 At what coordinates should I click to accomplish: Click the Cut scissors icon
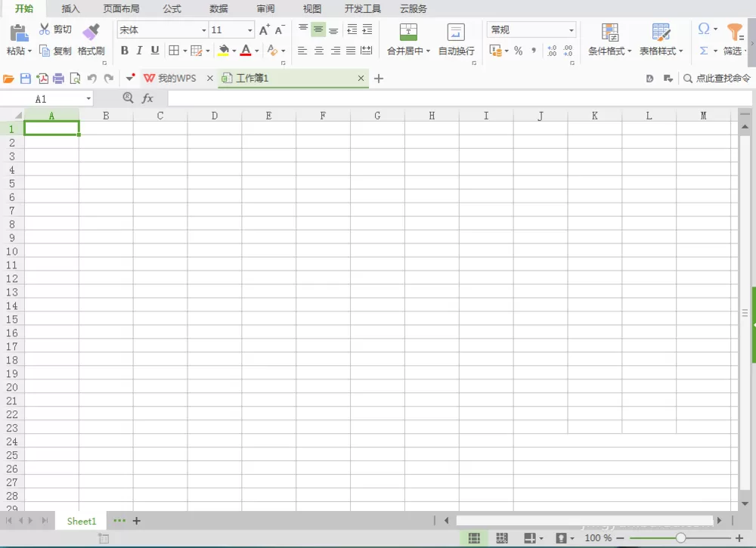pyautogui.click(x=45, y=29)
